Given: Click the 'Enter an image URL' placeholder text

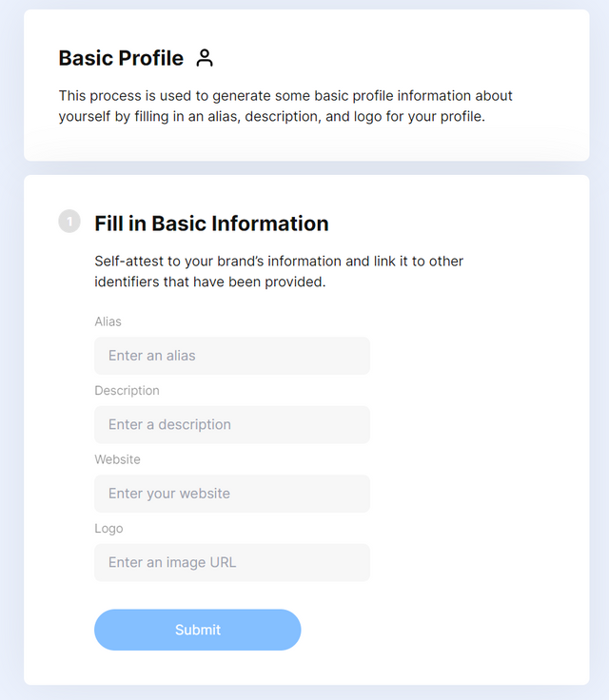Looking at the screenshot, I should pos(172,562).
